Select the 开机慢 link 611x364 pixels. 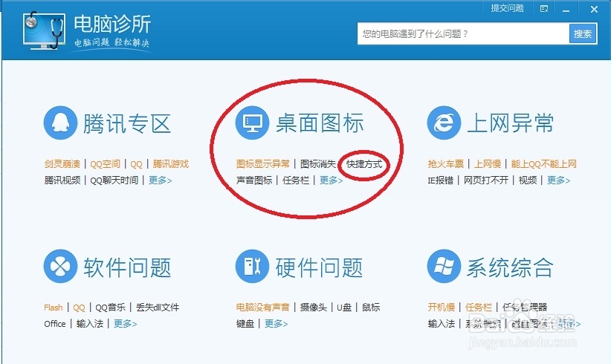(x=442, y=308)
